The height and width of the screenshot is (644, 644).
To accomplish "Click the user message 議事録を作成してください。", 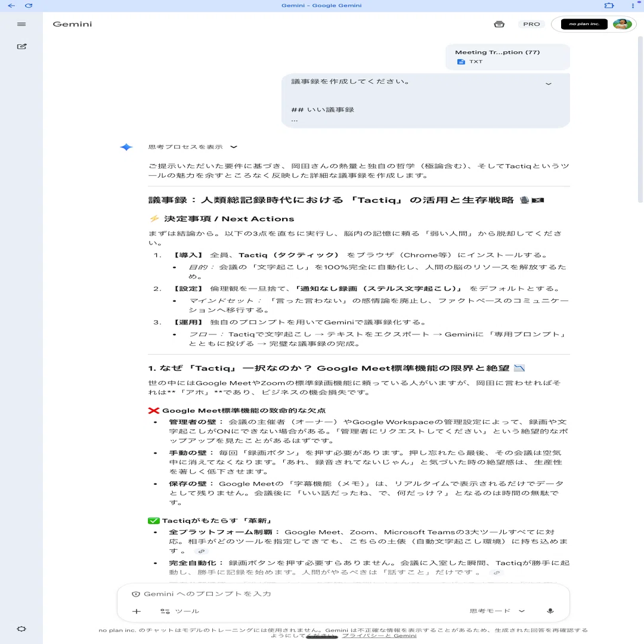I will coord(350,81).
